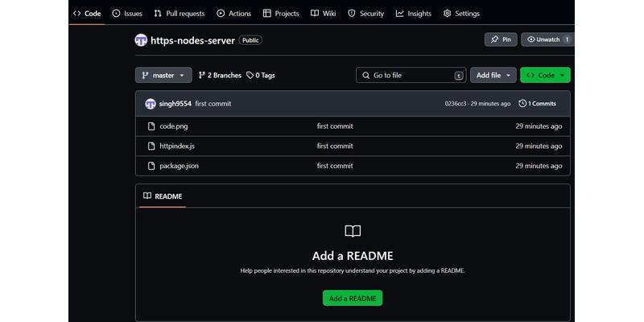Expand the master branch dropdown

tap(163, 76)
